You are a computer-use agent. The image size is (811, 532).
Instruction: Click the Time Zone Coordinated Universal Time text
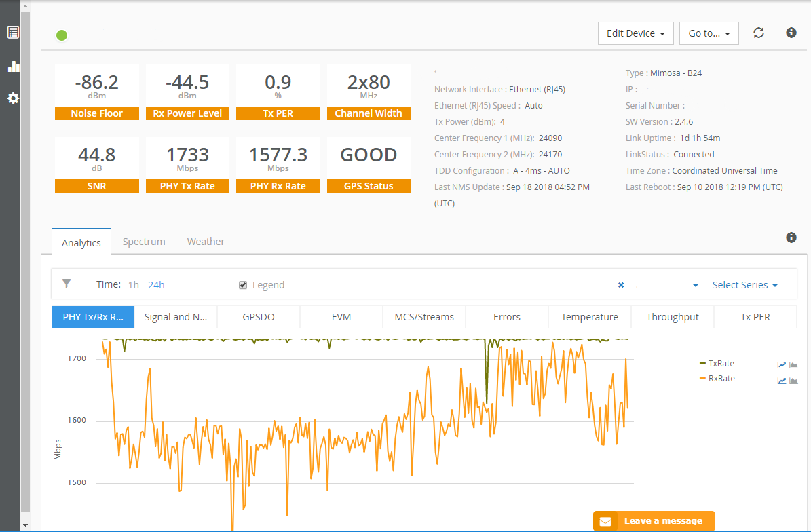tap(701, 170)
